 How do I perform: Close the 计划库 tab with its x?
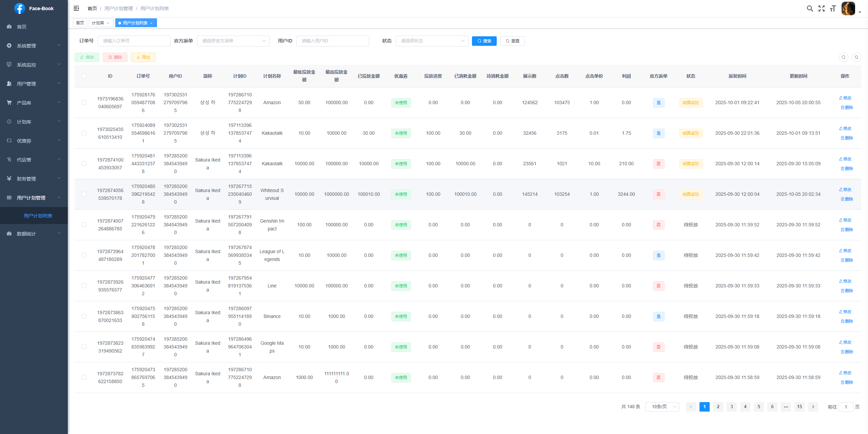[108, 23]
